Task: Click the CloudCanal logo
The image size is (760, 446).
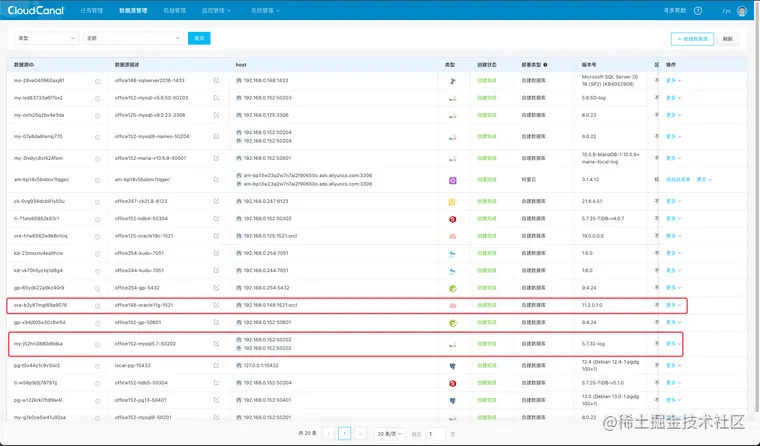Action: (35, 10)
